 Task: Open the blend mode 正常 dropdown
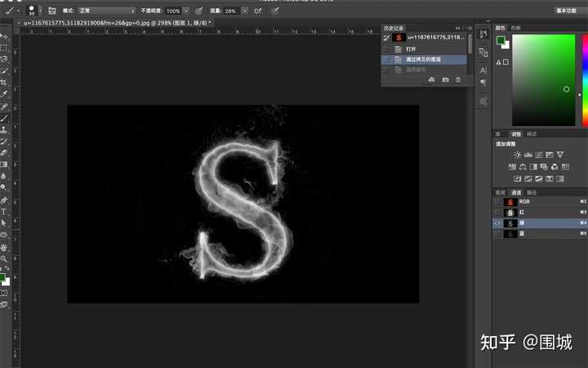[x=107, y=11]
